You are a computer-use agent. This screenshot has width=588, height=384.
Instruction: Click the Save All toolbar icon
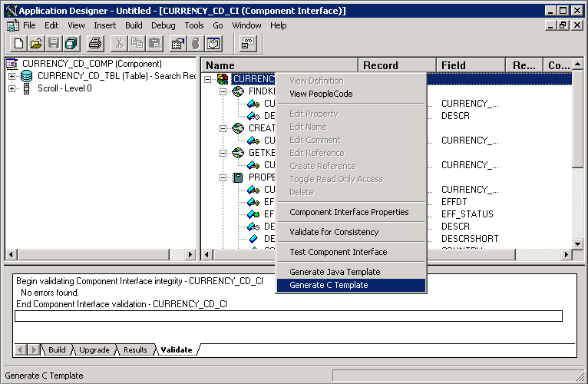(x=70, y=44)
